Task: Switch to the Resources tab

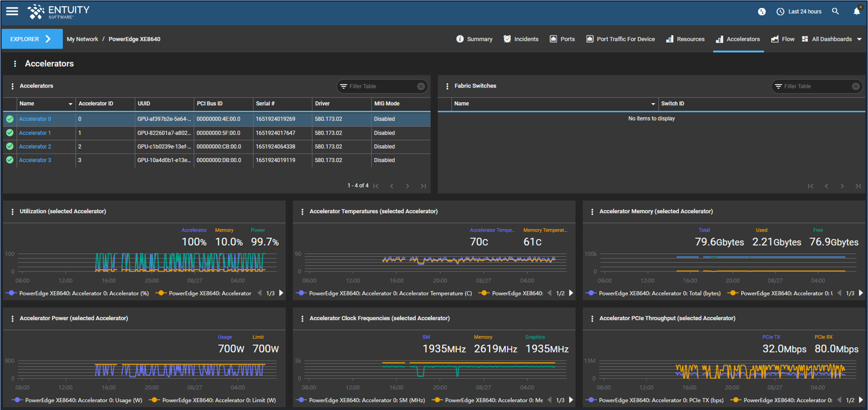Action: point(685,39)
